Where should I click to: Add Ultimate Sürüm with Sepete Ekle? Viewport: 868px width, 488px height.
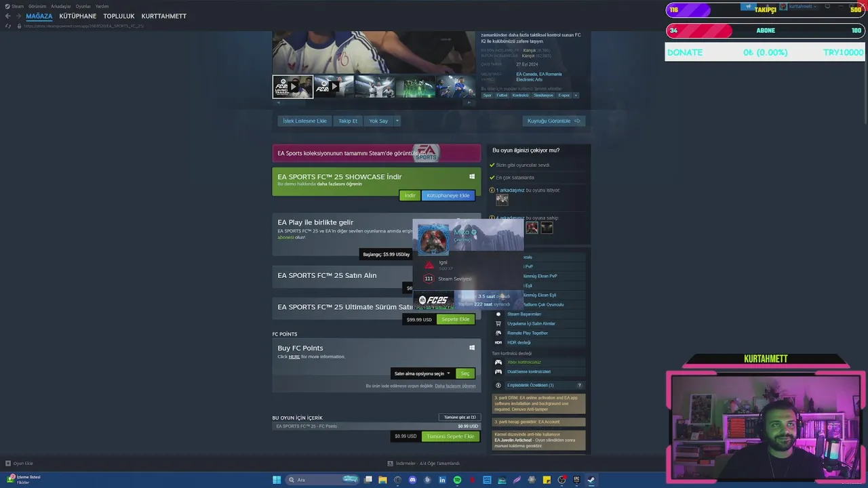[455, 319]
